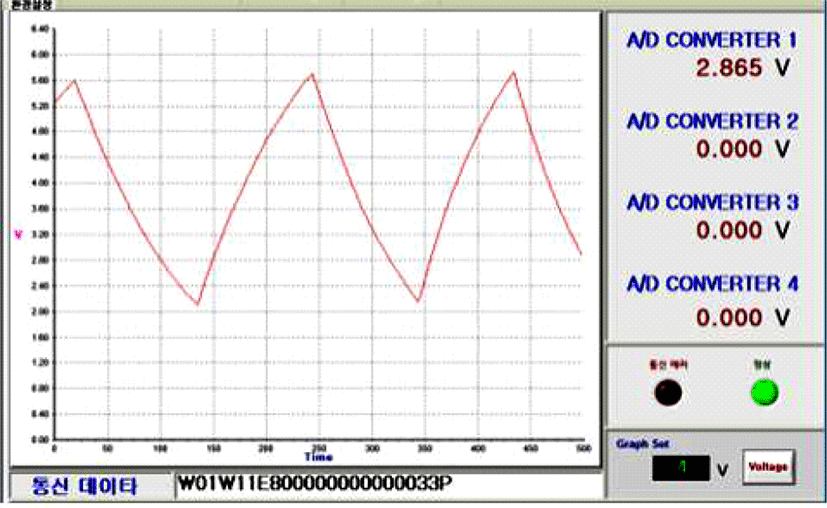Click the 0.000 V reading under A/D CONVERTER 4

click(743, 318)
